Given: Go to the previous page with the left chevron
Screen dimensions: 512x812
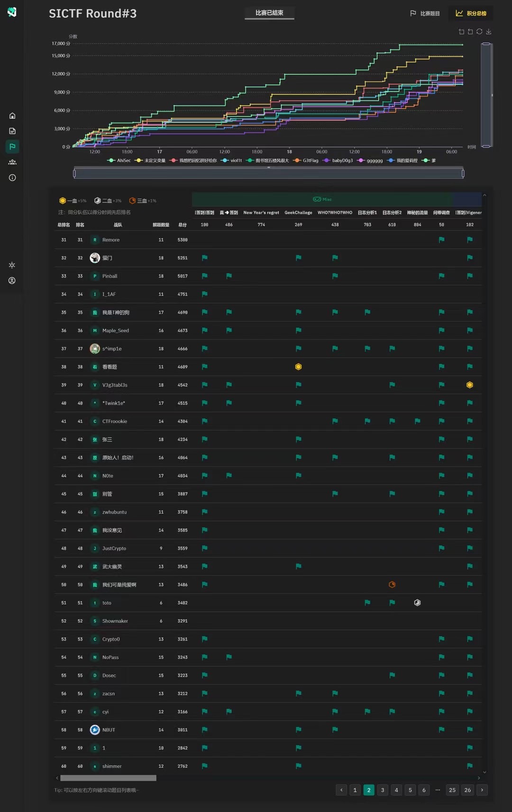Looking at the screenshot, I should click(x=341, y=790).
